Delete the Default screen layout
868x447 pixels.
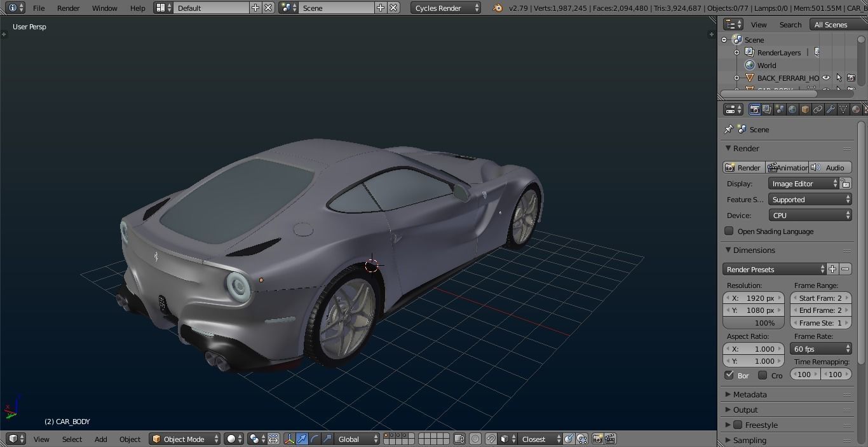point(268,8)
